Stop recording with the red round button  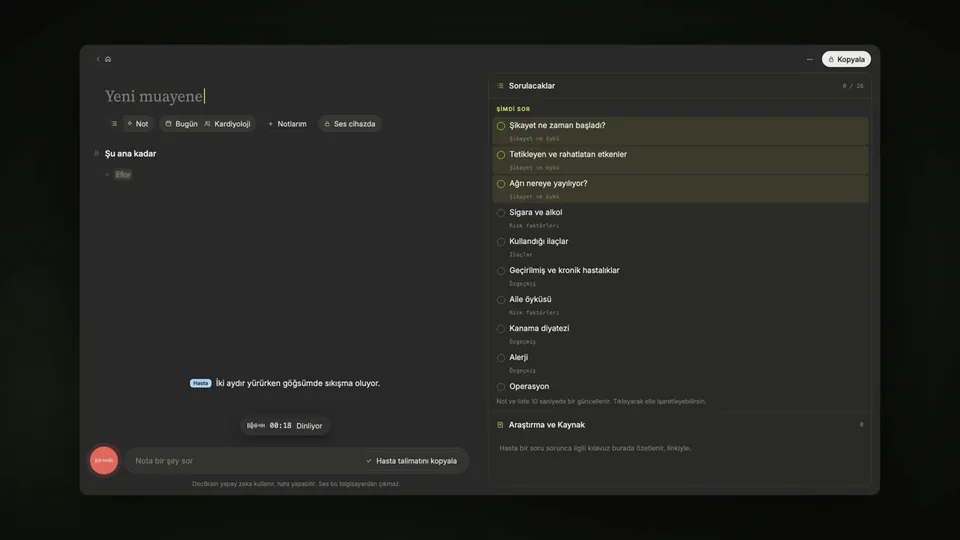[104, 460]
